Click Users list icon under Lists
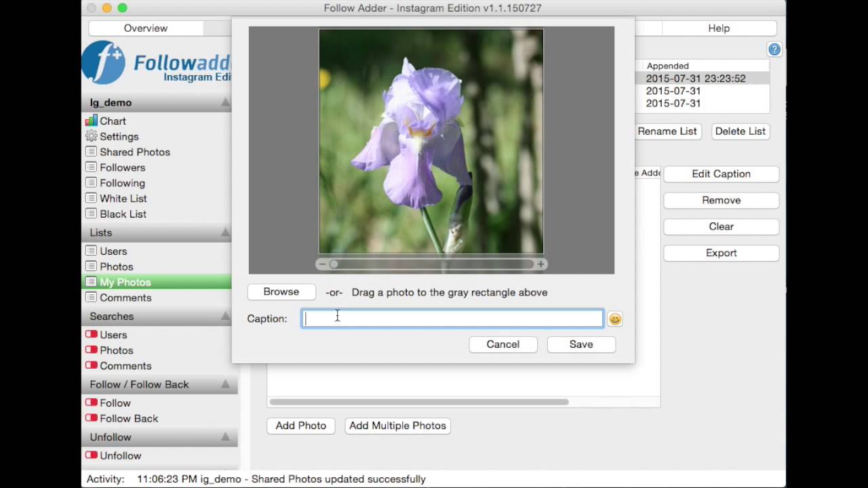 [91, 251]
